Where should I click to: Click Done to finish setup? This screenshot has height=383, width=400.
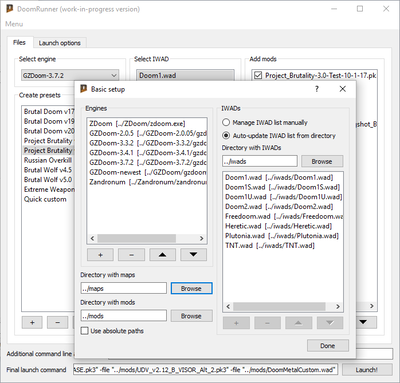(328, 346)
